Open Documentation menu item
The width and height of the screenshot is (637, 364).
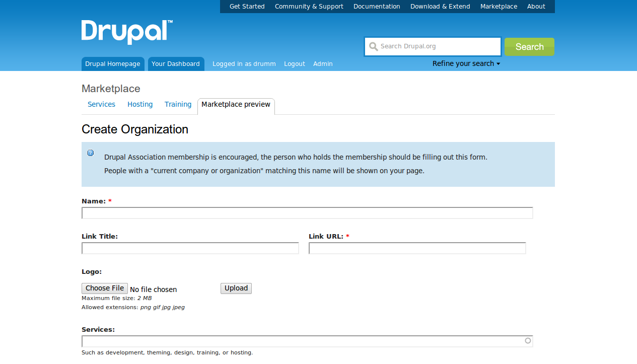[x=377, y=7]
